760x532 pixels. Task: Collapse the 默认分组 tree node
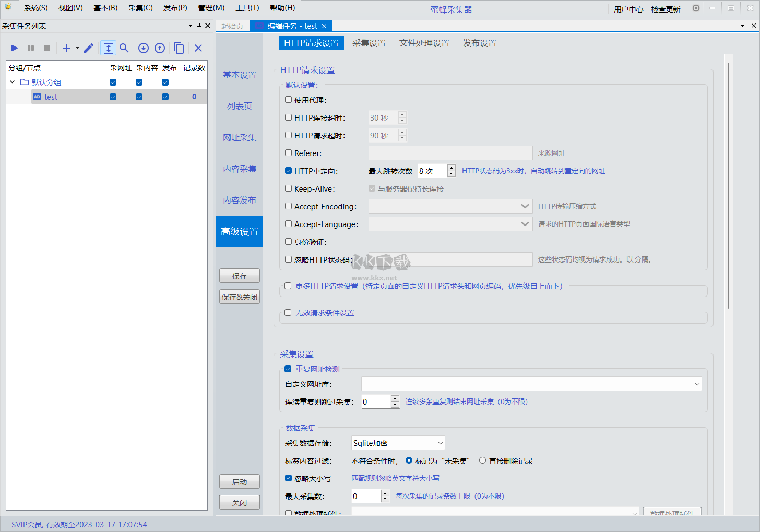[x=11, y=82]
